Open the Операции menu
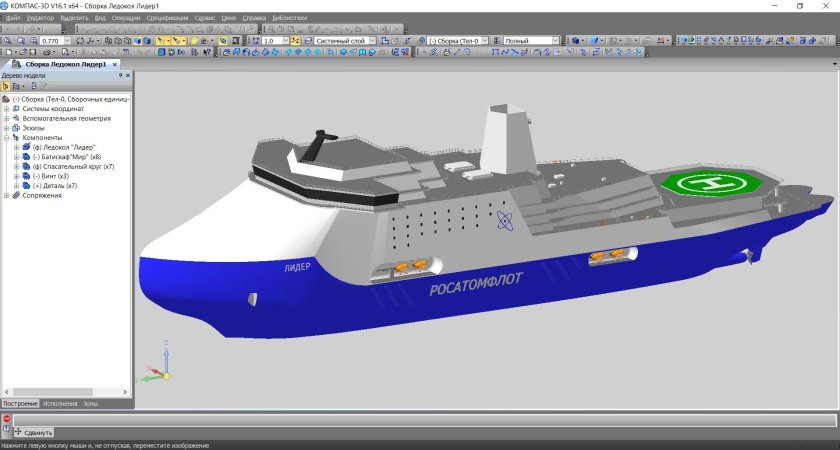Image resolution: width=840 pixels, height=450 pixels. point(126,18)
